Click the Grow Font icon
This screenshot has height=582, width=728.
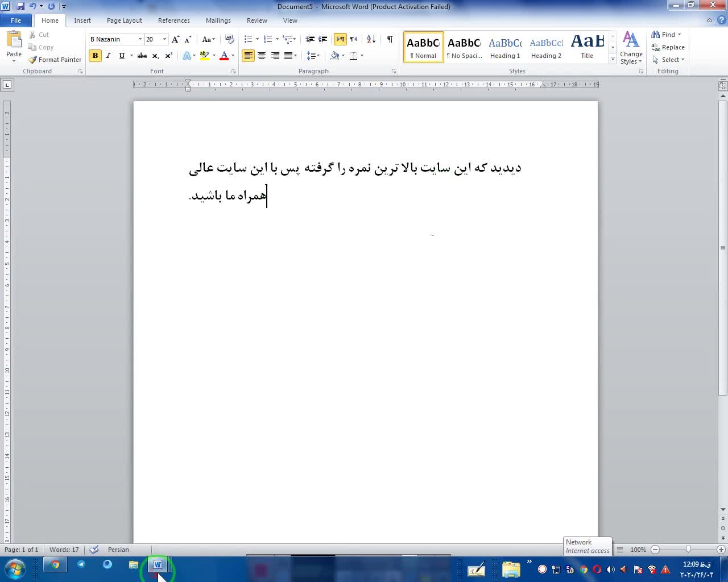[x=175, y=39]
